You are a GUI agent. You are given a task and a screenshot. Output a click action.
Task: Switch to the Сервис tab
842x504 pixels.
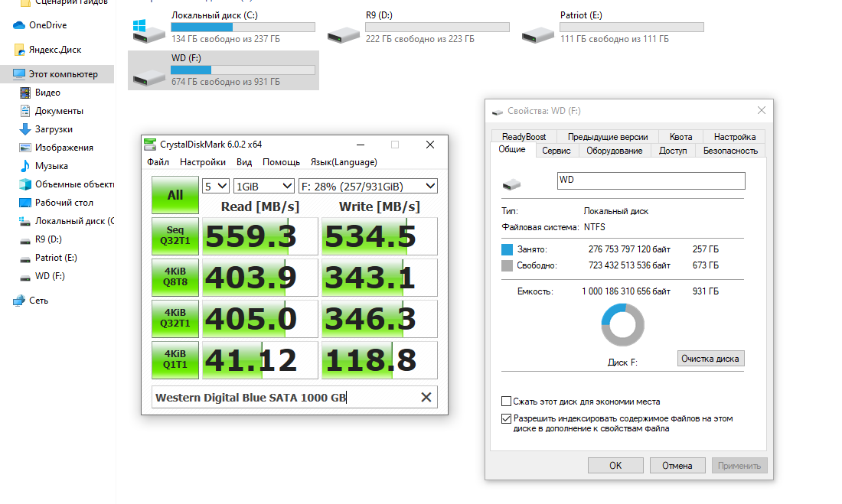coord(556,151)
